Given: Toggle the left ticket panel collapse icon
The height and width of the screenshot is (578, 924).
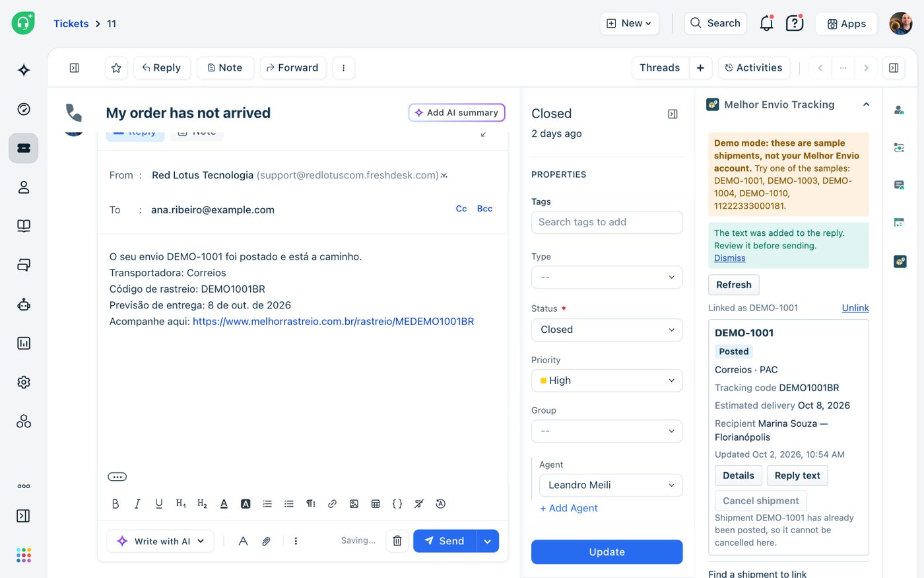Looking at the screenshot, I should point(75,68).
